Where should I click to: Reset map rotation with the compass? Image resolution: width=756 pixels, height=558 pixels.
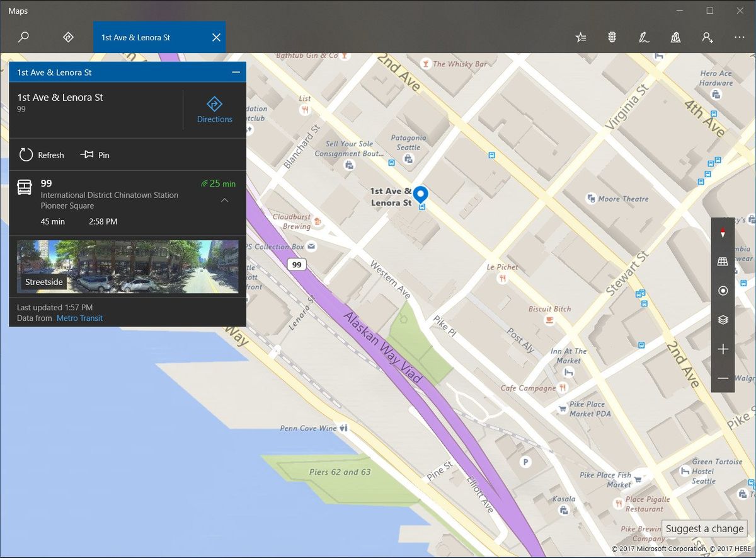[723, 233]
